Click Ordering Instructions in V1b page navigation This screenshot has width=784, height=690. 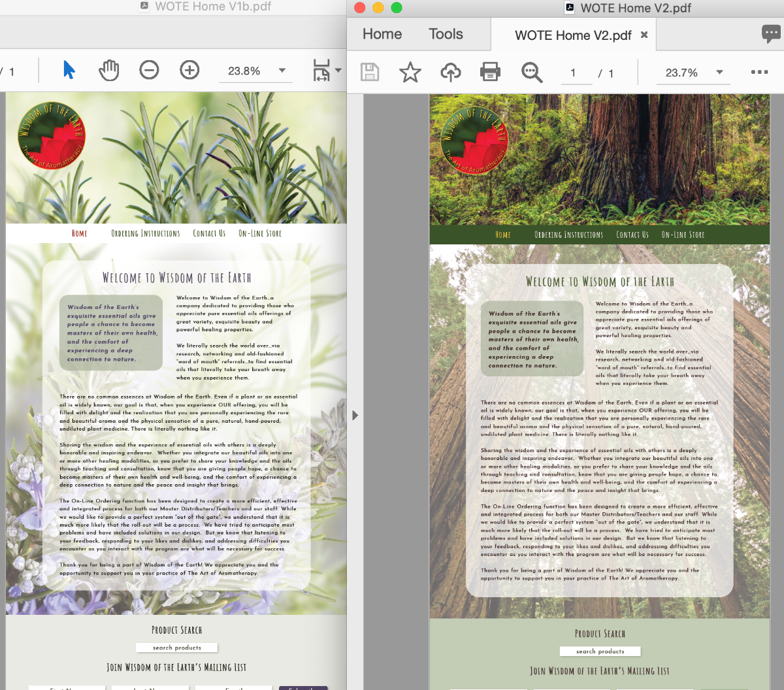tap(146, 233)
